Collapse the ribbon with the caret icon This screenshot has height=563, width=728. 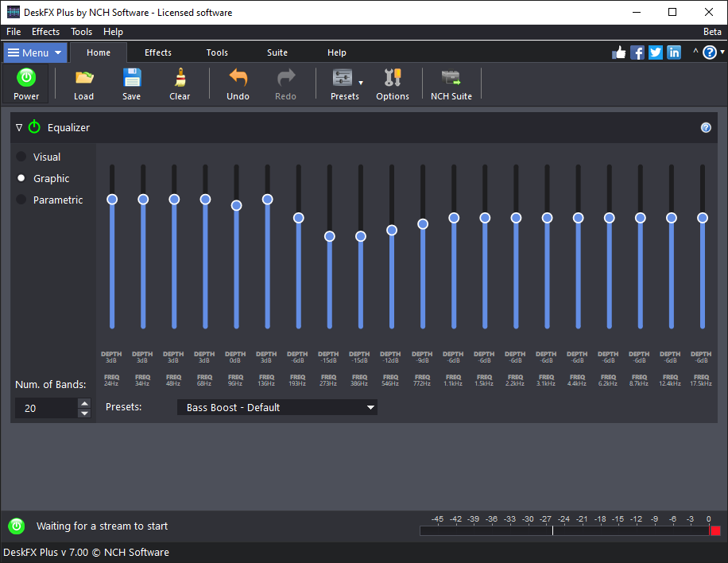click(695, 51)
